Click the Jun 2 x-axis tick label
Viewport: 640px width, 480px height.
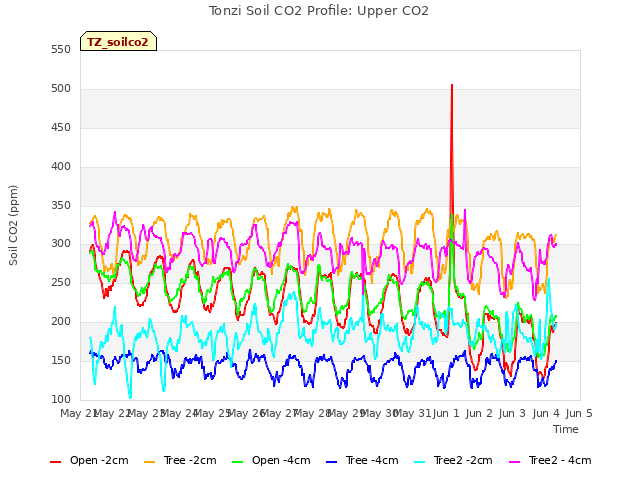click(479, 413)
